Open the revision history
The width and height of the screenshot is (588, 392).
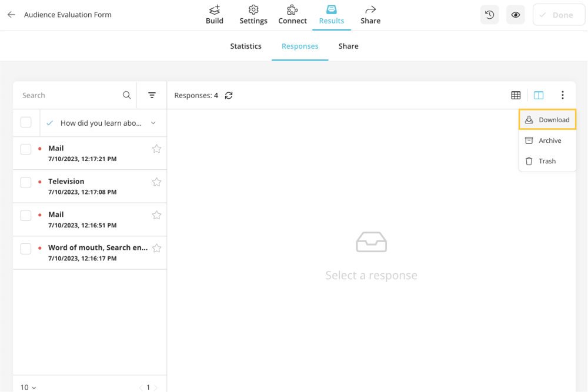pyautogui.click(x=489, y=14)
